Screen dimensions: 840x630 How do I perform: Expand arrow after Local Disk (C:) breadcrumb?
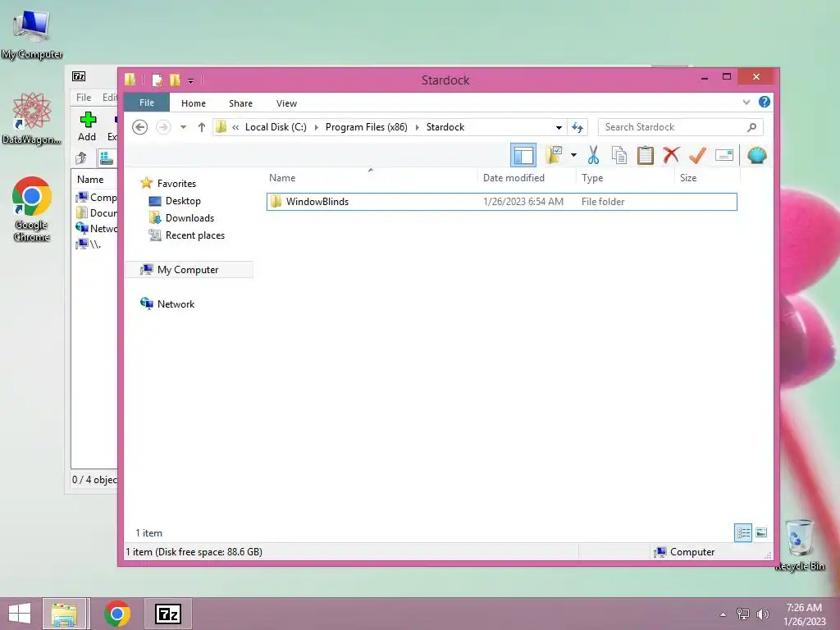coord(316,127)
